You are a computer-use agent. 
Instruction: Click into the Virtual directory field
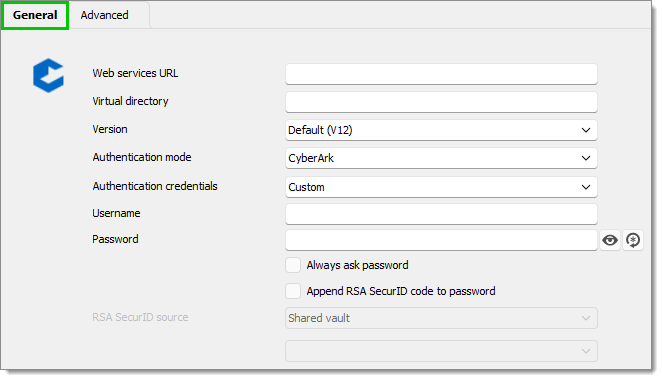click(441, 102)
